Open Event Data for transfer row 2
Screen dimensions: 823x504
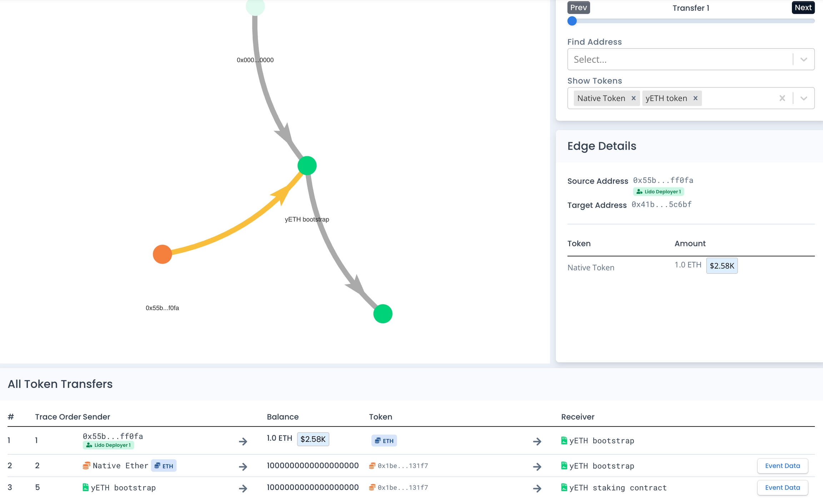tap(782, 466)
